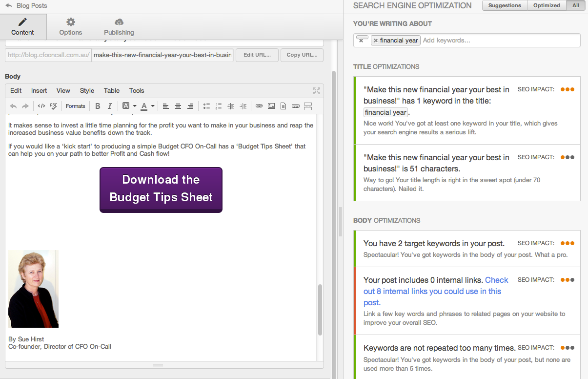Expand the background color dropdown arrow
This screenshot has width=588, height=379.
134,106
